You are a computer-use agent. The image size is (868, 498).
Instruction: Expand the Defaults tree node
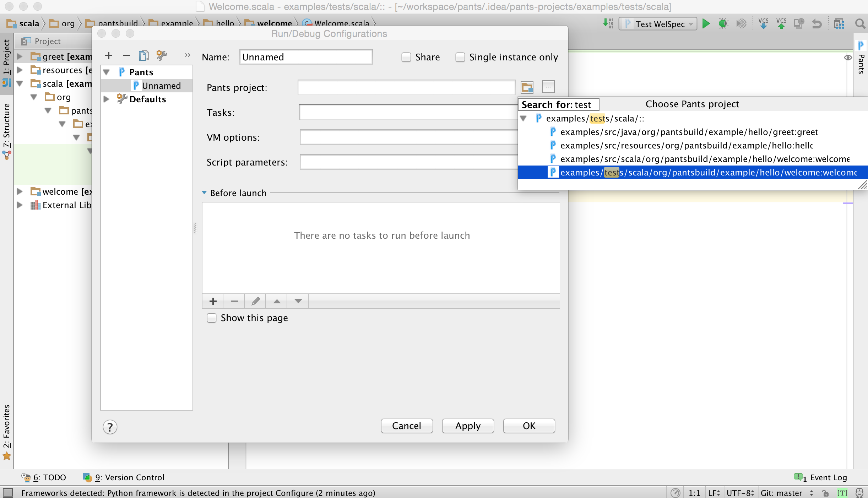coord(106,99)
